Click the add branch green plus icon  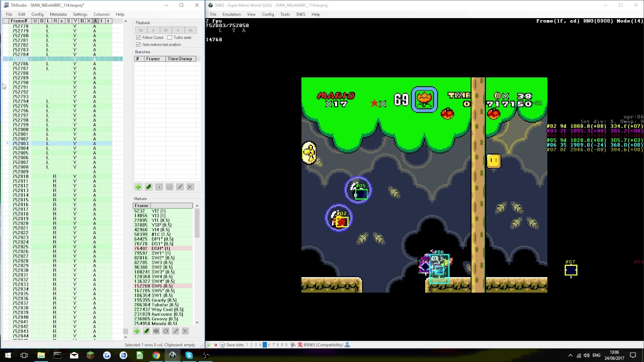[x=138, y=187]
